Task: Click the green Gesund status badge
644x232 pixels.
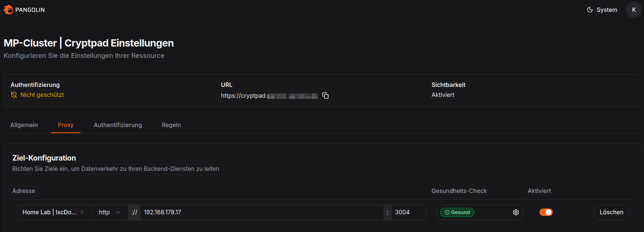Action: (x=457, y=212)
